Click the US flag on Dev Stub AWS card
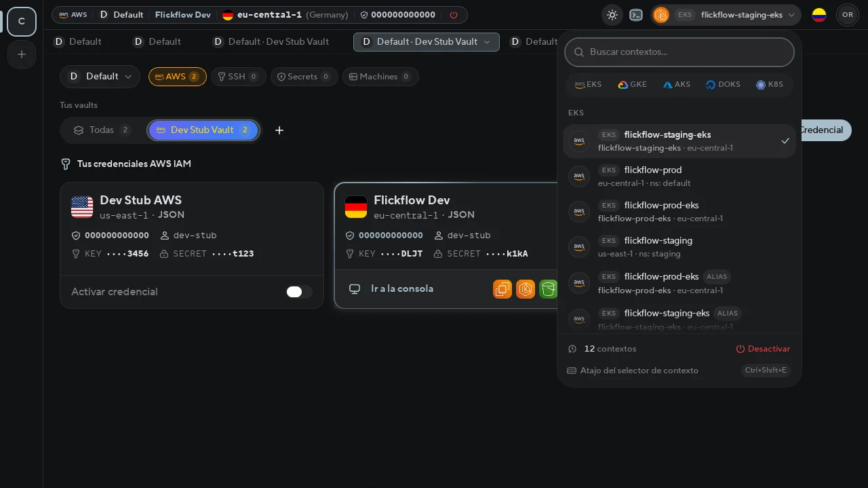 (x=82, y=207)
